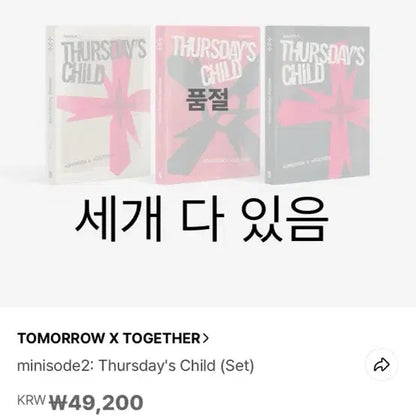Click the spine of the gray album
This screenshot has width=416, height=416.
(270, 105)
